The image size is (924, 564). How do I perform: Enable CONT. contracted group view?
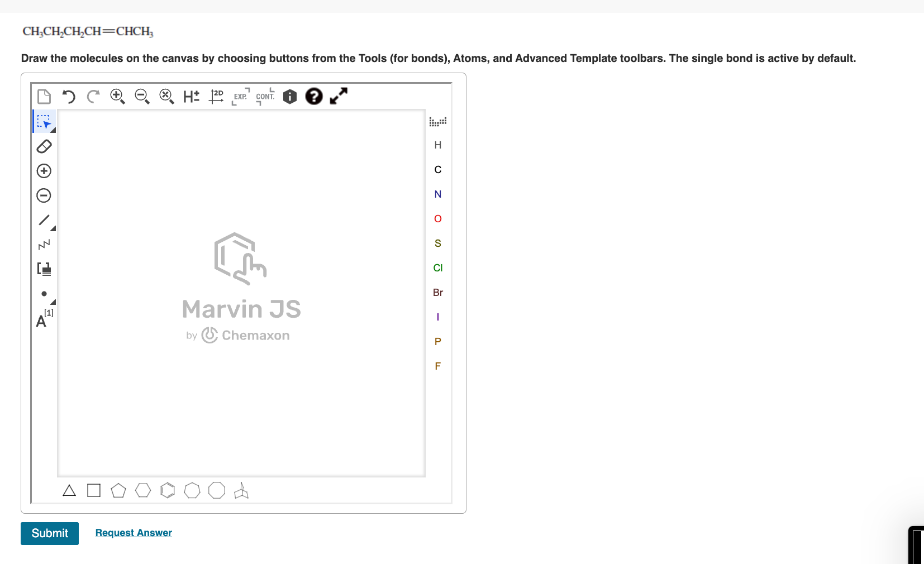tap(265, 97)
